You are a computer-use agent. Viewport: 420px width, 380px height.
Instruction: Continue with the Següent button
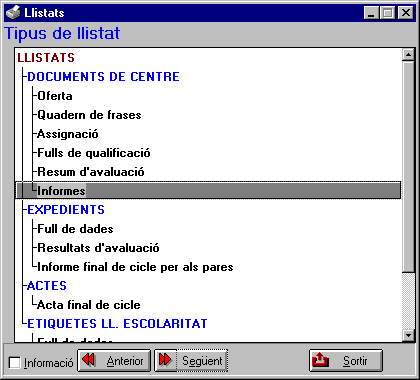pos(191,360)
